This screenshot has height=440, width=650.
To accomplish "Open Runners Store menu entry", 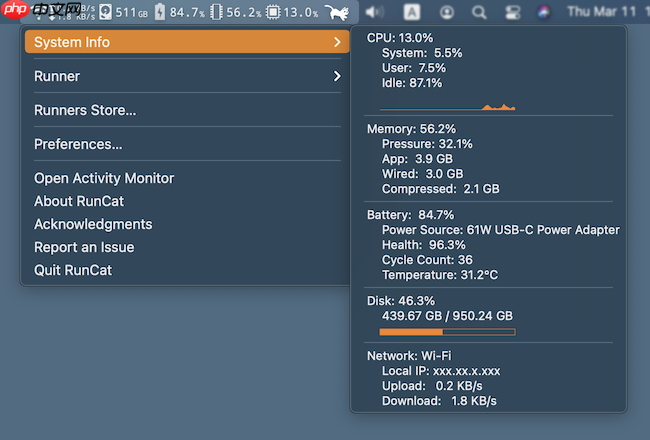I will point(85,110).
